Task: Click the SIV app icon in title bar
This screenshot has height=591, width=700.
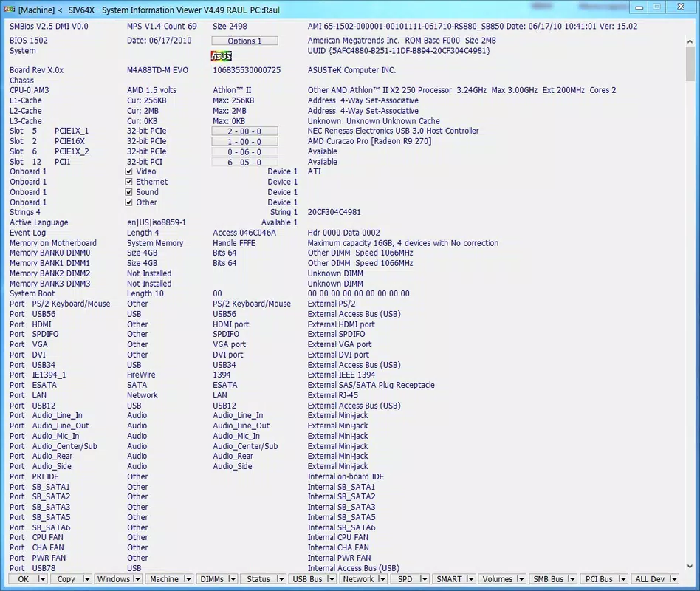Action: click(10, 9)
